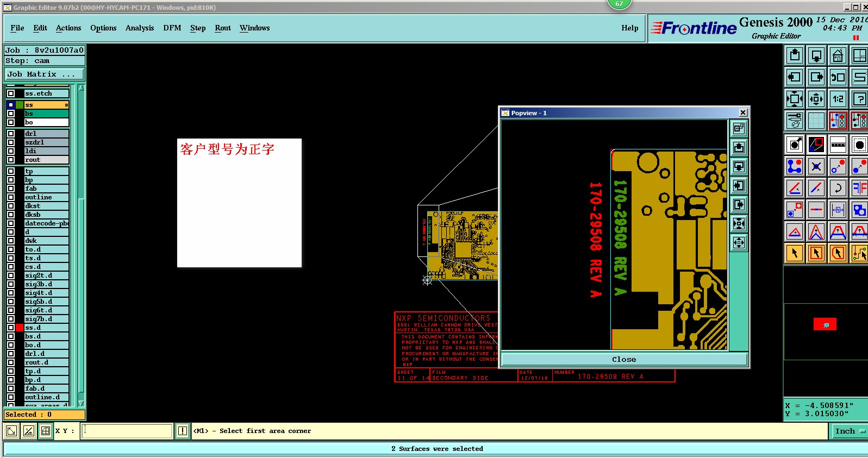Viewport: 868px width, 458px height.
Task: Click the X Y coordinate input field
Action: coord(127,431)
